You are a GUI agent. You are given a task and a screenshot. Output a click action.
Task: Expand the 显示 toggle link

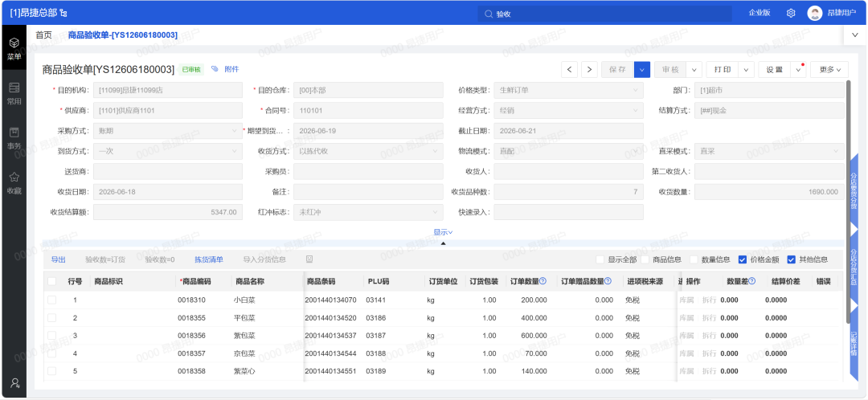click(x=444, y=232)
